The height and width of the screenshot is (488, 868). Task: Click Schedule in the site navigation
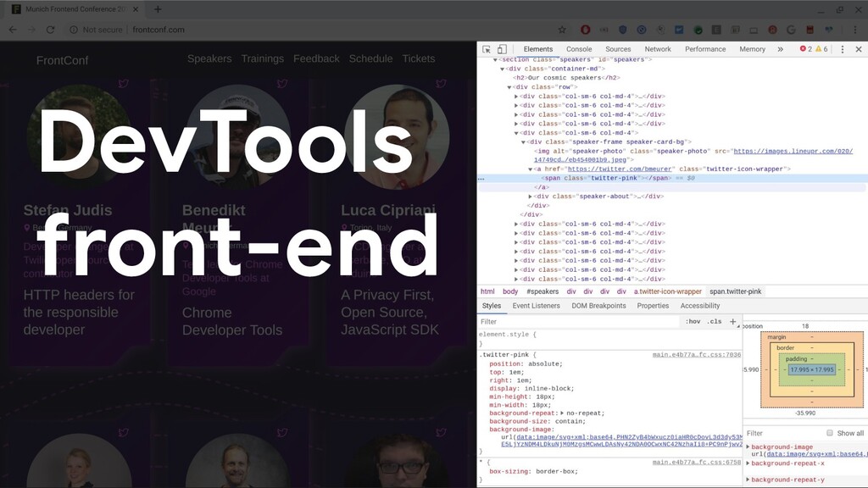370,58
